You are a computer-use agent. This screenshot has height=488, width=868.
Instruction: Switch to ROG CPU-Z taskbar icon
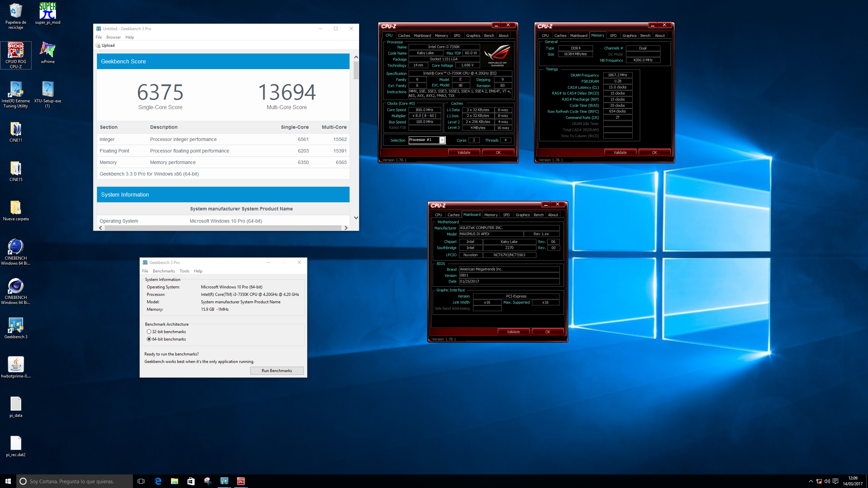point(241,481)
